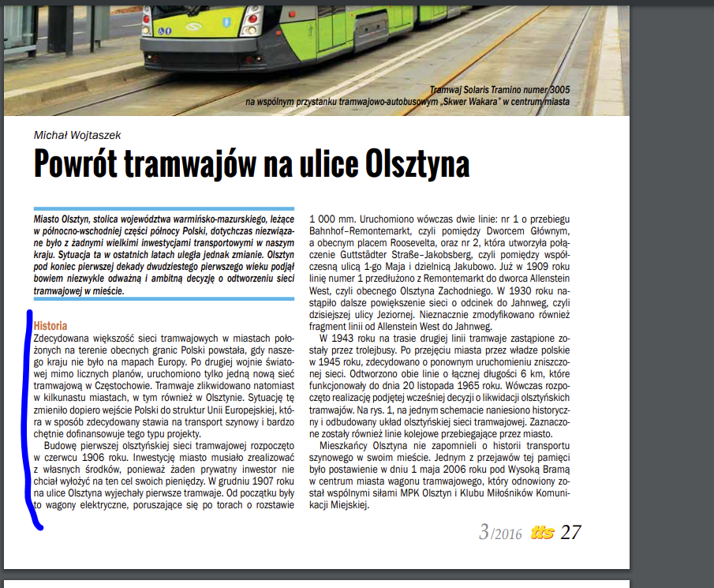This screenshot has width=714, height=588.
Task: Select the author name "Michał Wojtaszek"
Action: (77, 135)
